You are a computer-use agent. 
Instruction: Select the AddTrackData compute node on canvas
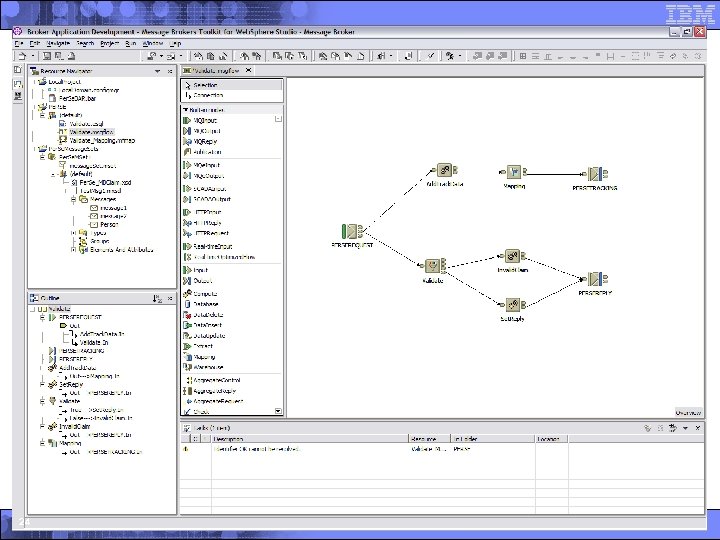pyautogui.click(x=444, y=170)
